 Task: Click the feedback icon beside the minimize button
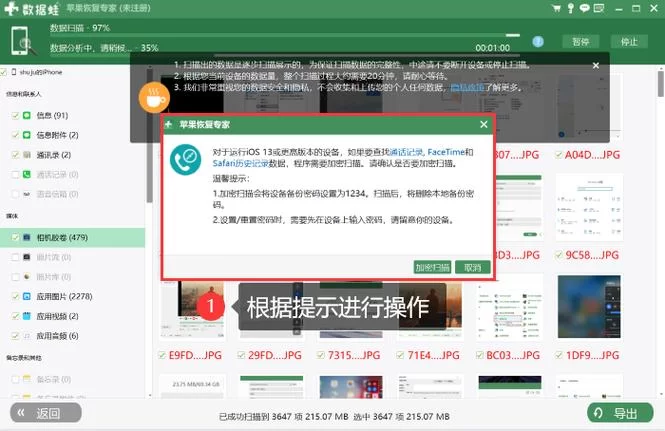tap(599, 8)
